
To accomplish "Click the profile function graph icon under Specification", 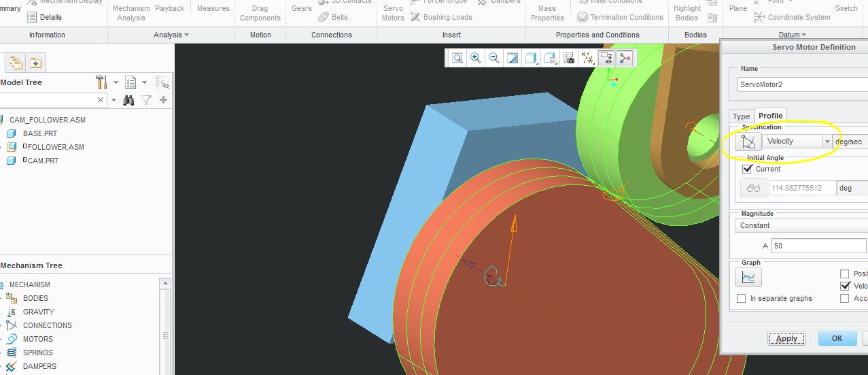I will 748,142.
